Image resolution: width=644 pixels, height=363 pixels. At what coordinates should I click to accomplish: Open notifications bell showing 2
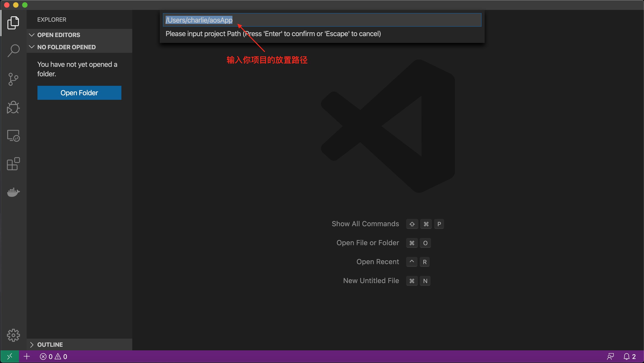pos(630,356)
